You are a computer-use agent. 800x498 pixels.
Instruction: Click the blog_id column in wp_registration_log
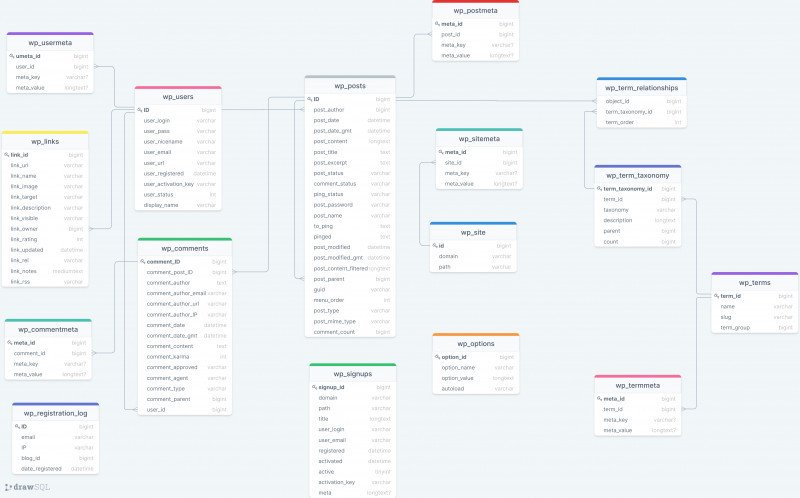click(56, 458)
